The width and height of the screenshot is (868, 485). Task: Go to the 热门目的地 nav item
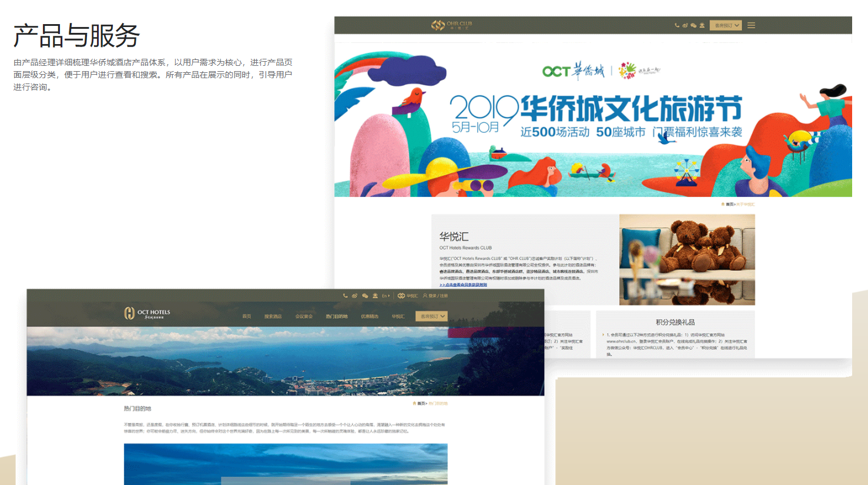(337, 316)
